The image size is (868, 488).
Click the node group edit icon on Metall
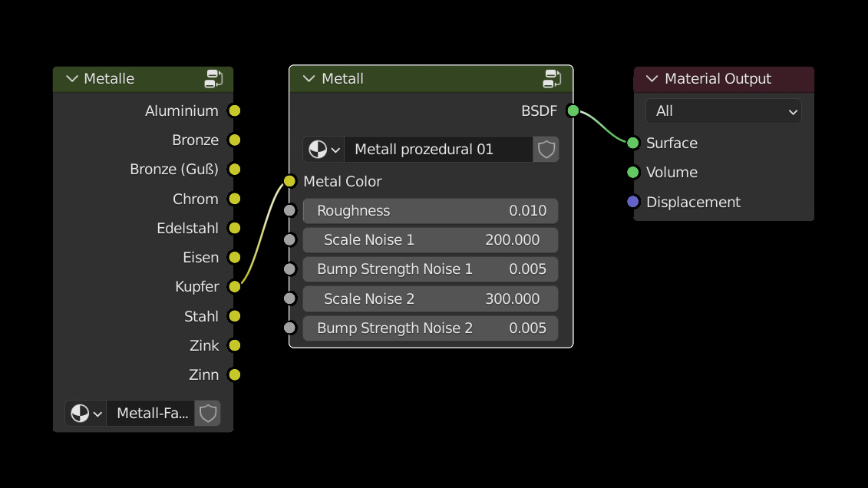[x=552, y=78]
